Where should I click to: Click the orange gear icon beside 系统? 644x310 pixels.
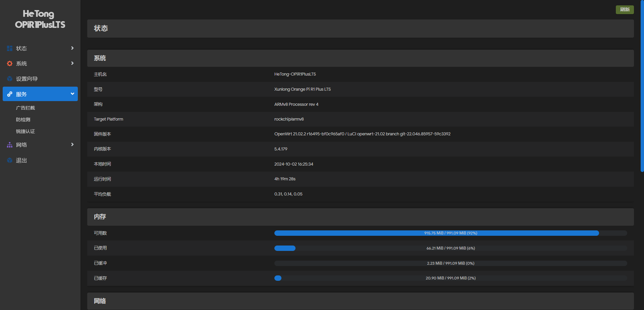click(10, 63)
